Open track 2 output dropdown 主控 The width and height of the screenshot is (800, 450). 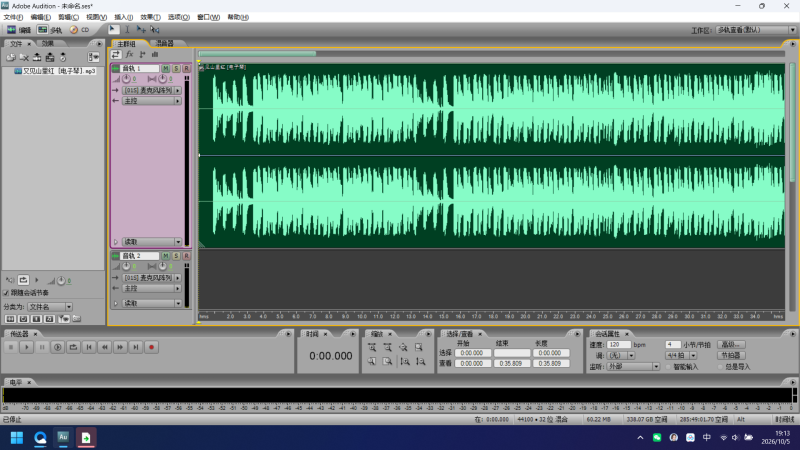(152, 289)
